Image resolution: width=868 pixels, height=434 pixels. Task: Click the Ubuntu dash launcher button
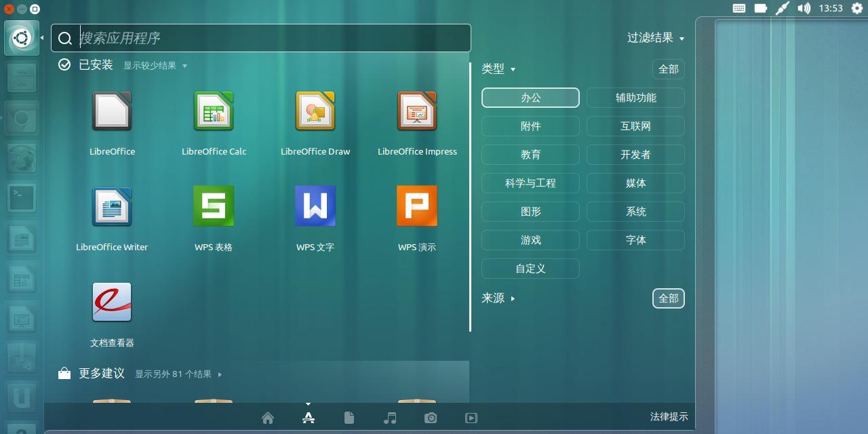pos(22,38)
